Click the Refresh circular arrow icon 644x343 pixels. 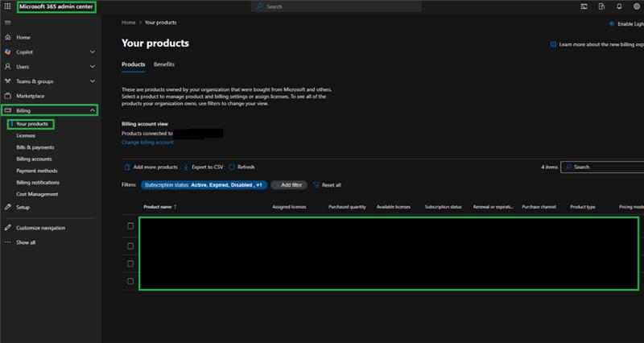(x=232, y=167)
